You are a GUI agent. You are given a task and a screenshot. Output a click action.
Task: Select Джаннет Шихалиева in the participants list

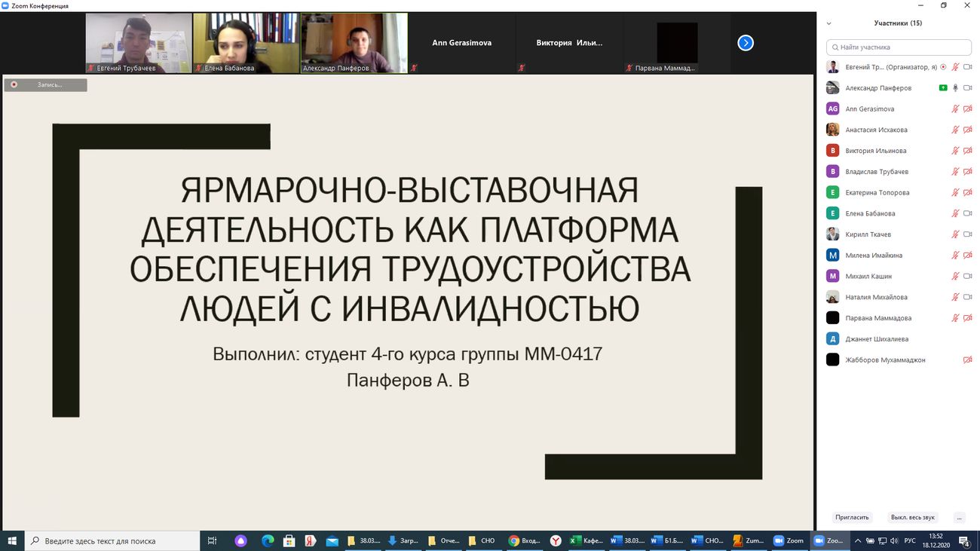click(877, 339)
